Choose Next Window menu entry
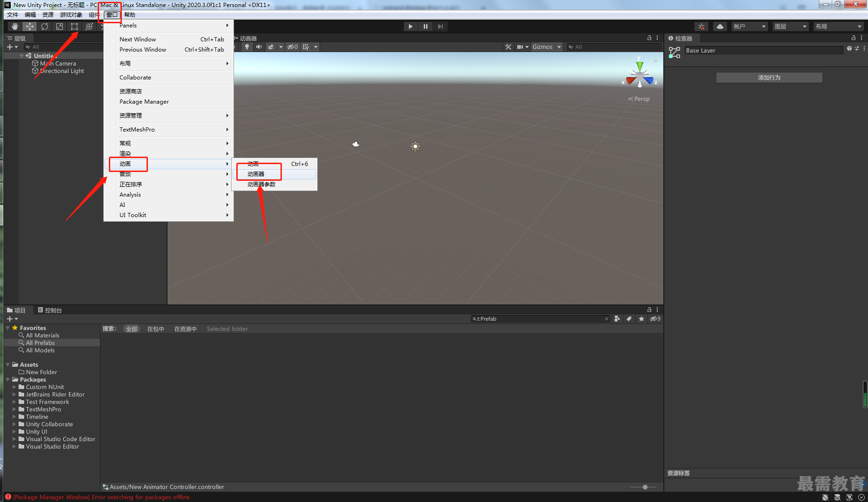868x502 pixels. [168, 40]
